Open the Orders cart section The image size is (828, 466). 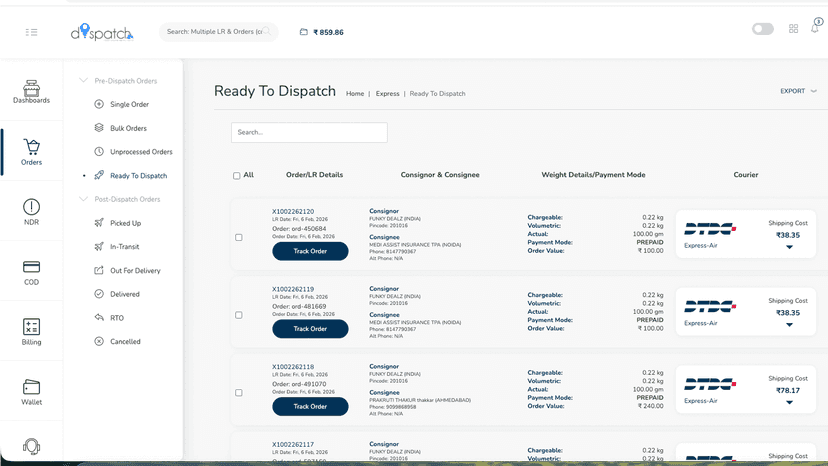[x=31, y=152]
